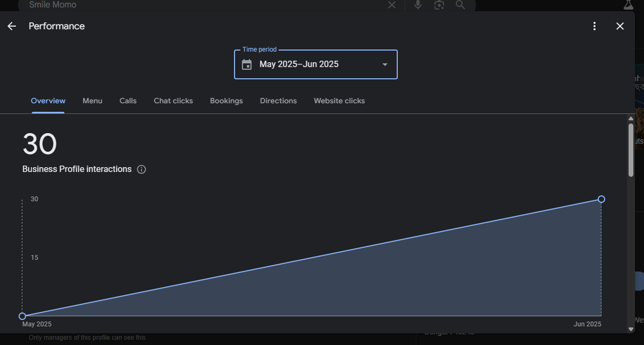Expand the Time period dropdown arrow
The height and width of the screenshot is (345, 644).
tap(385, 64)
